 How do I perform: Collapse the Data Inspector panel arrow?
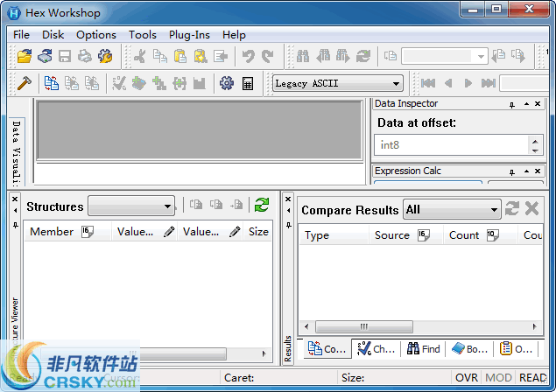[526, 104]
